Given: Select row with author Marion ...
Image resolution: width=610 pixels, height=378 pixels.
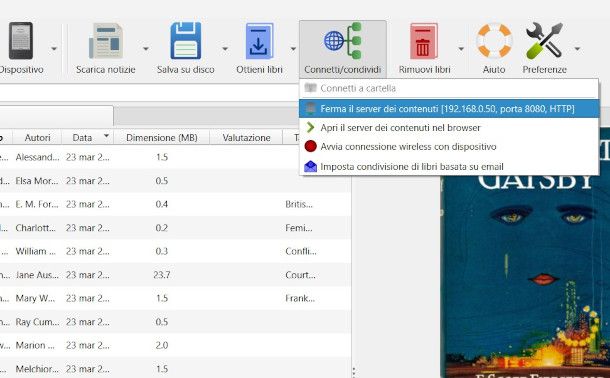Looking at the screenshot, I should 175,345.
